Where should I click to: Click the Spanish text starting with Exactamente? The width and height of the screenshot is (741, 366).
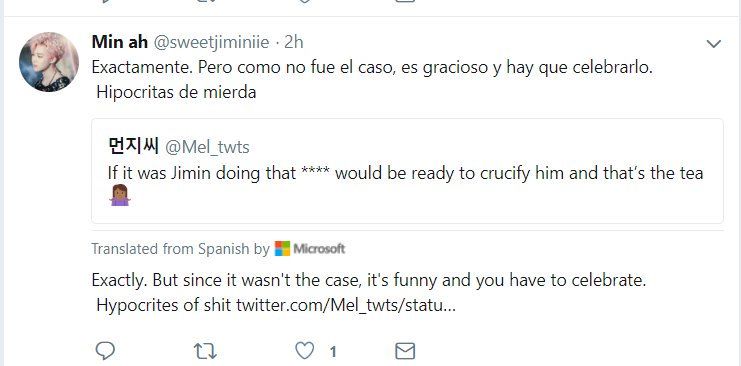click(x=372, y=79)
